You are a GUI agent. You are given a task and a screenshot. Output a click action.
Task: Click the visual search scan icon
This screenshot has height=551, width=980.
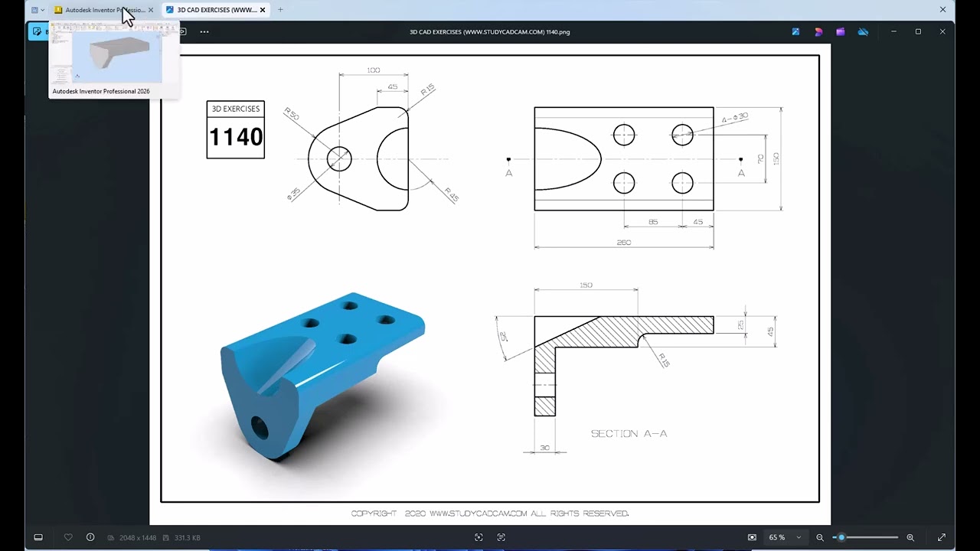(479, 537)
